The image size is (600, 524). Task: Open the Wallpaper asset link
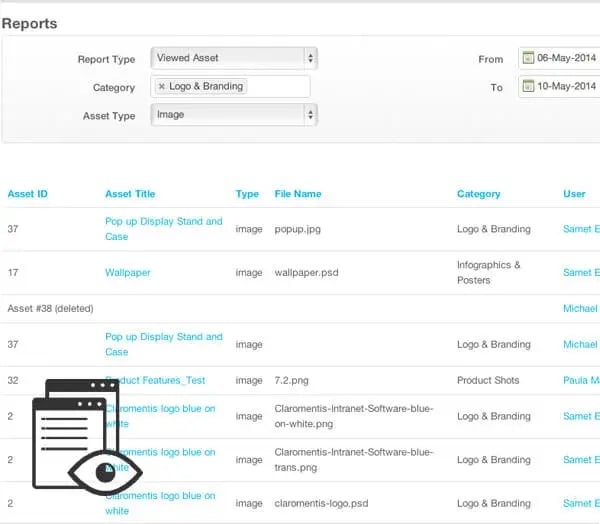128,273
